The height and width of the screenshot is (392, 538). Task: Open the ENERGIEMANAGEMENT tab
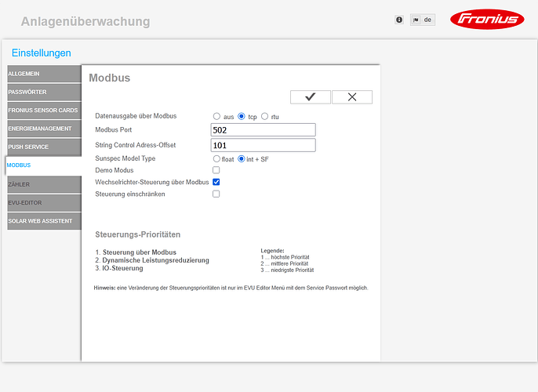[44, 129]
